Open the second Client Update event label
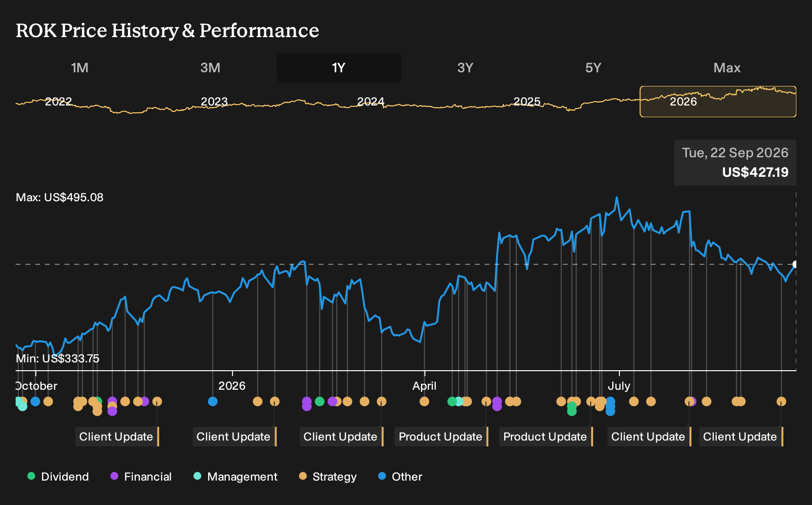This screenshot has width=812, height=505. click(235, 437)
